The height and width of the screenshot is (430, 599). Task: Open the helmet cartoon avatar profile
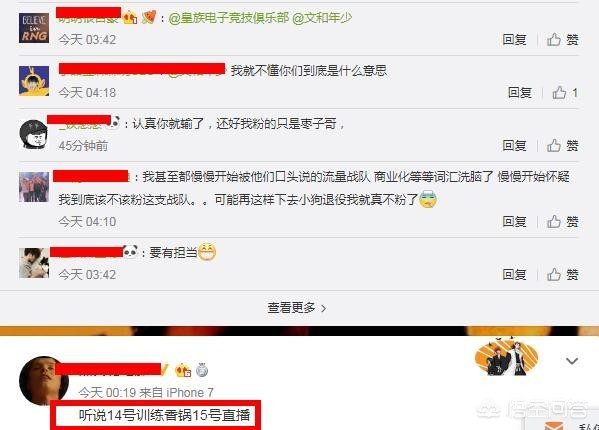(x=33, y=134)
